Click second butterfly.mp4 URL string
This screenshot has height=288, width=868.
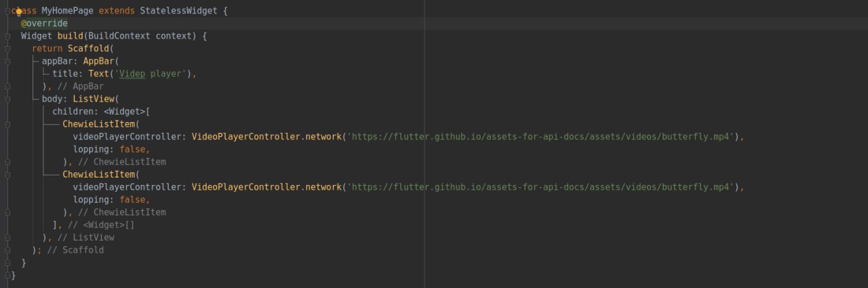pyautogui.click(x=541, y=187)
